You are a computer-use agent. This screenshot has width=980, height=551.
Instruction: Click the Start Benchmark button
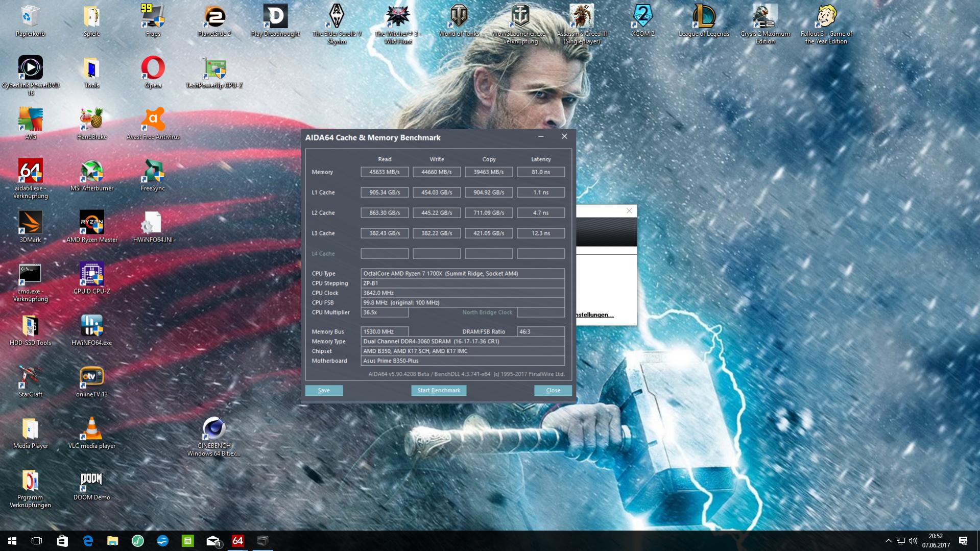[439, 390]
